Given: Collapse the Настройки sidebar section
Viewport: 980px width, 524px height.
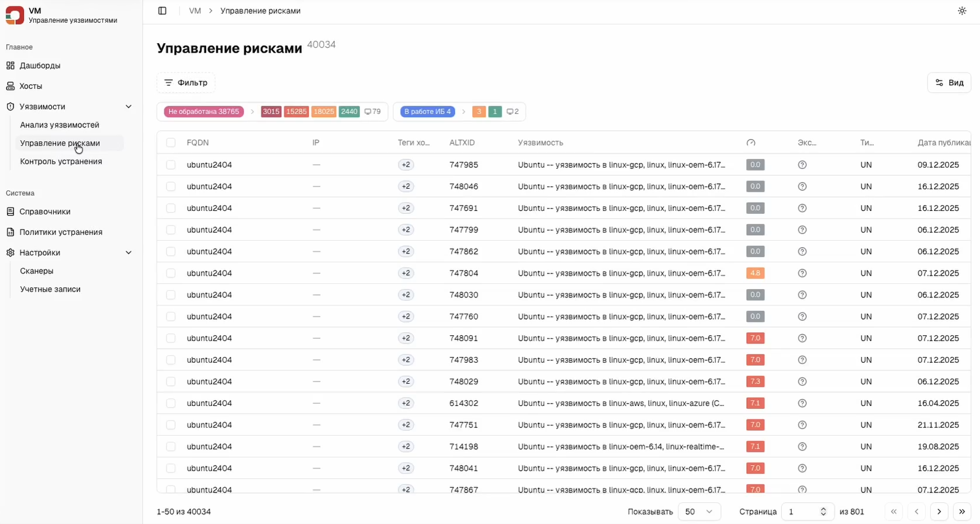Looking at the screenshot, I should coord(129,253).
